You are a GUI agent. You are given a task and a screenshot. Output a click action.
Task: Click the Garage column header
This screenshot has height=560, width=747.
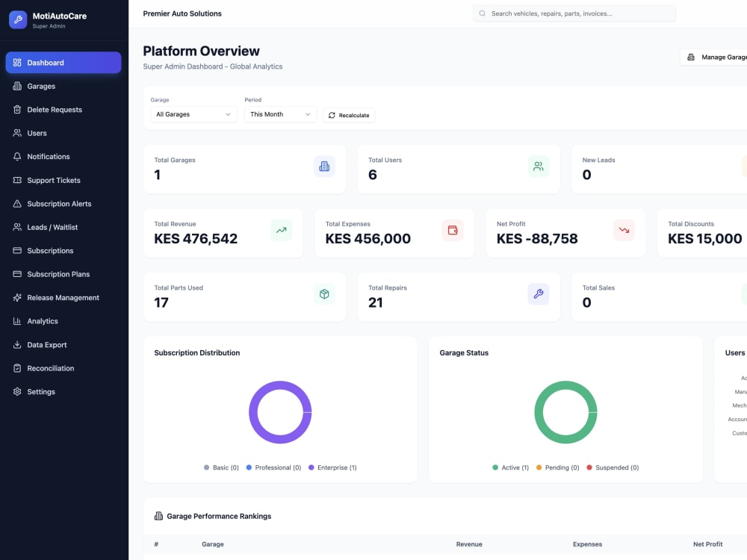212,544
